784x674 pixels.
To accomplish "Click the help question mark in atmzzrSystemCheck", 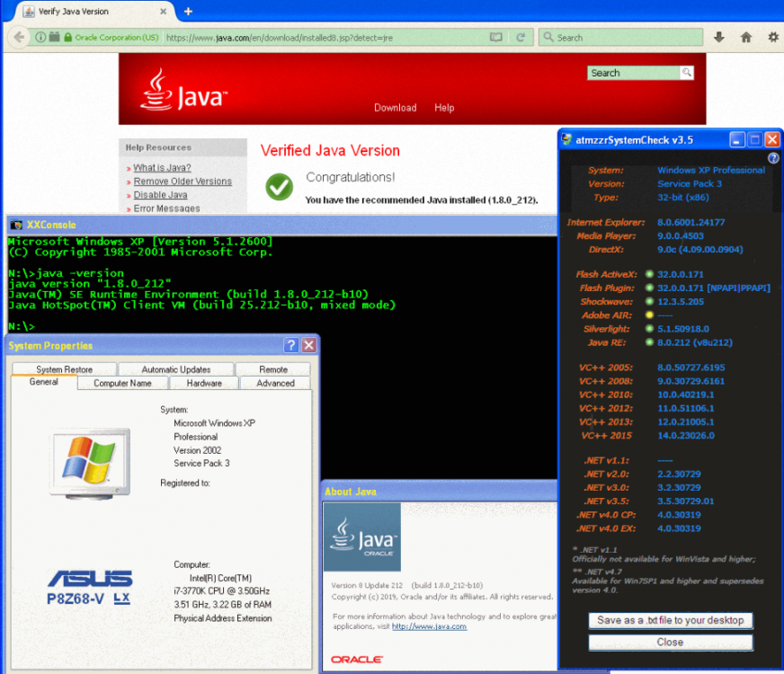I will click(773, 158).
